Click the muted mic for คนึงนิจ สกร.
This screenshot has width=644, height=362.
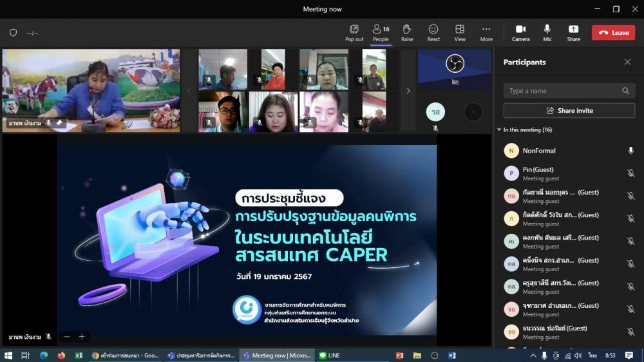coord(630,264)
